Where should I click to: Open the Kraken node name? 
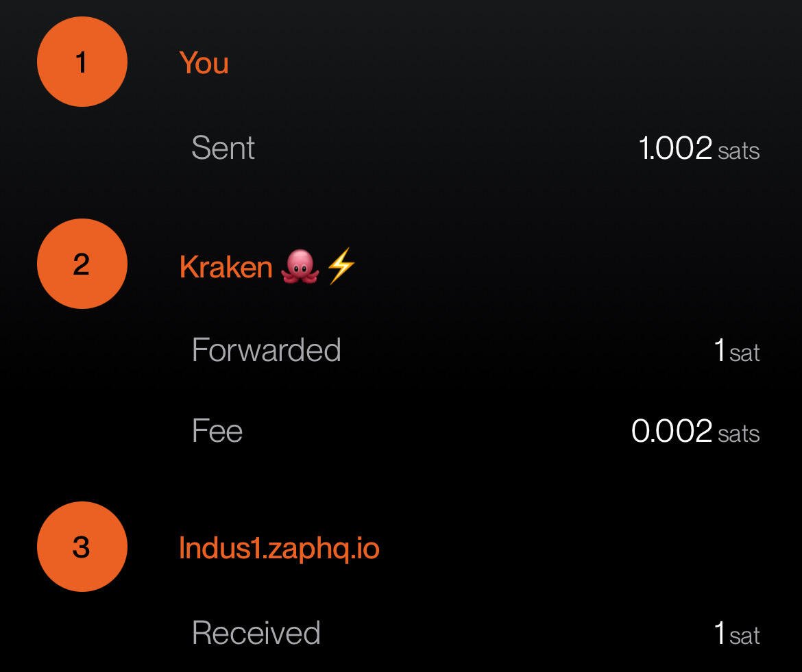point(226,266)
